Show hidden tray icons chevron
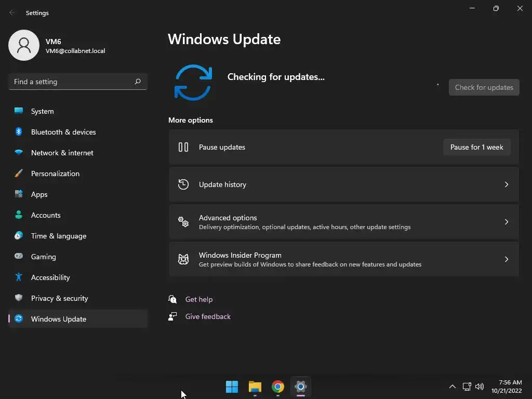 [x=453, y=387]
